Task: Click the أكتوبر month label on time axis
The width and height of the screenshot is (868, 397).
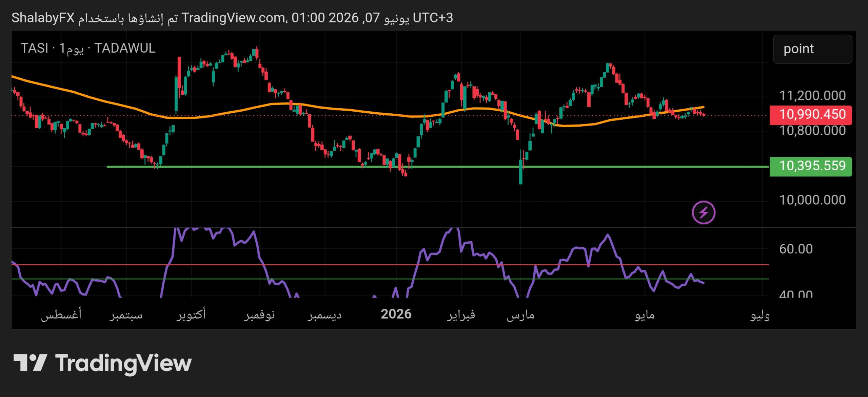Action: point(191,314)
